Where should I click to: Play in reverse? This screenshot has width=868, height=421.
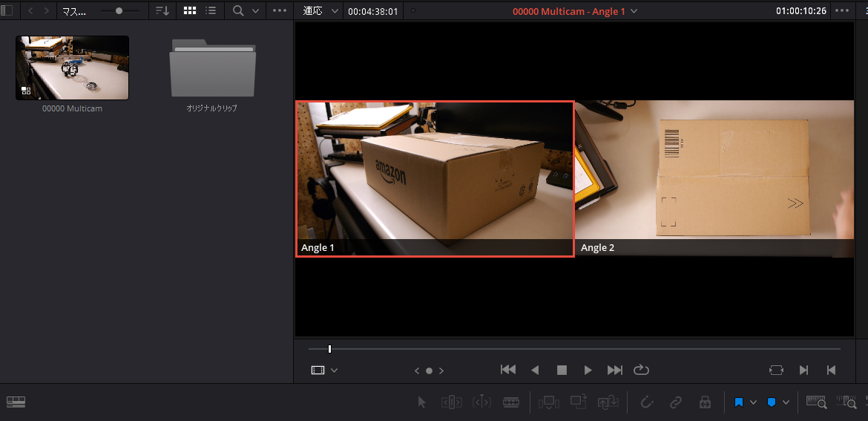tap(536, 370)
